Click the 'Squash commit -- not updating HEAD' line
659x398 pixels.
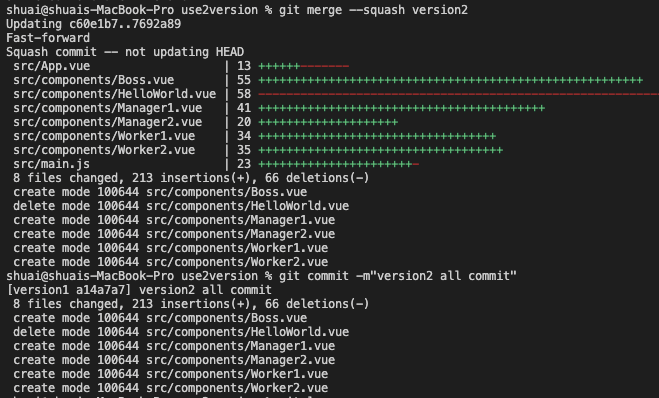[125, 52]
